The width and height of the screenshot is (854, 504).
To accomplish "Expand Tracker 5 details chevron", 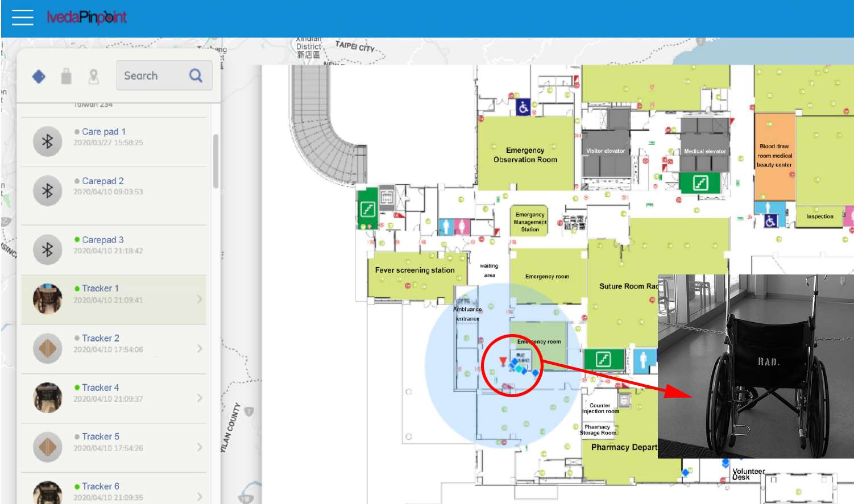I will [x=200, y=447].
